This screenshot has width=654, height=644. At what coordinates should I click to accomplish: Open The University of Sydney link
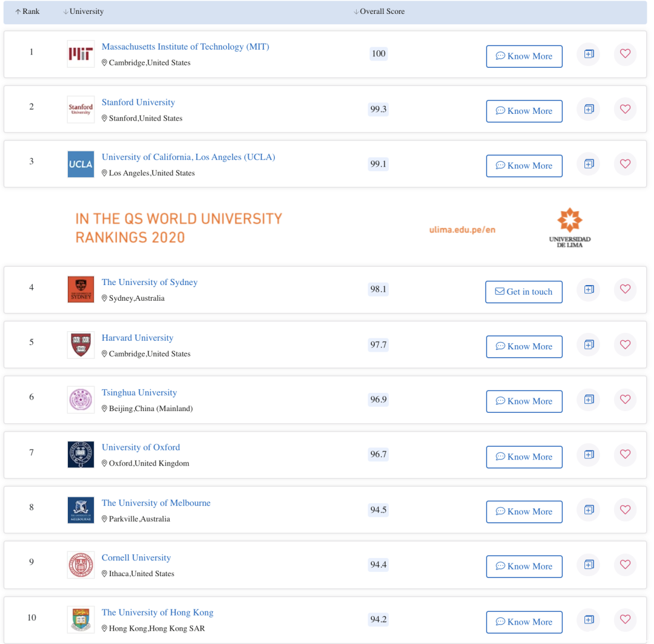pos(150,282)
